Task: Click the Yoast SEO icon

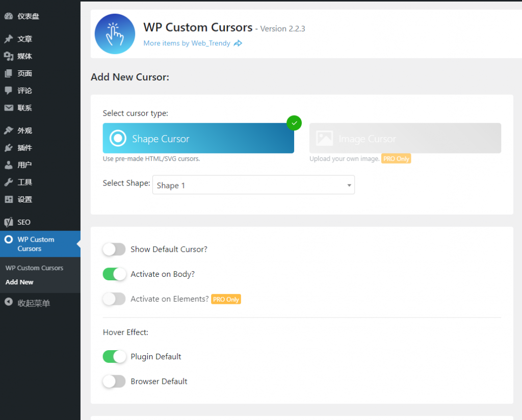Action: pos(9,222)
